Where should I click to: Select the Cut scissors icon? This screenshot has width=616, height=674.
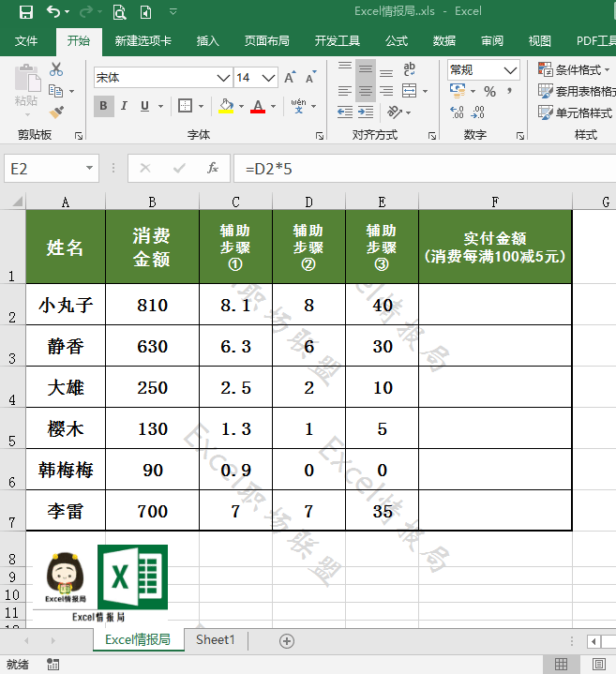pyautogui.click(x=56, y=68)
